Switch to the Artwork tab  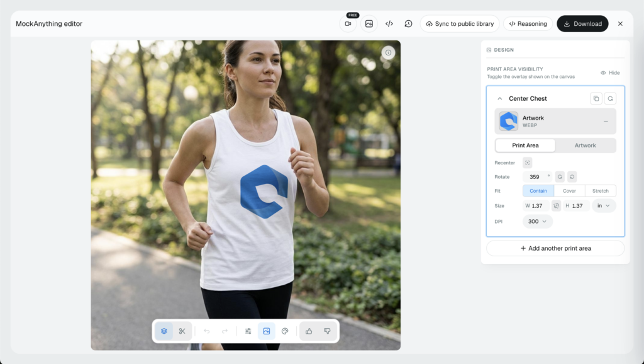586,145
